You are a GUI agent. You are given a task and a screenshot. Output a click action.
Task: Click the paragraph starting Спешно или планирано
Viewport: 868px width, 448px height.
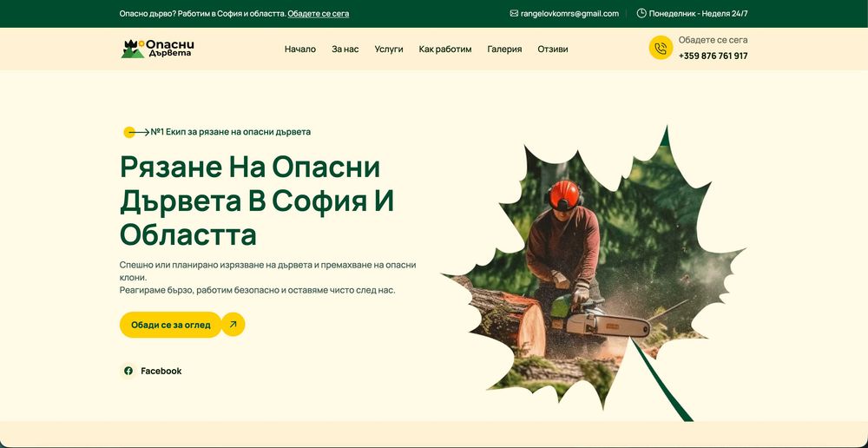pos(268,278)
